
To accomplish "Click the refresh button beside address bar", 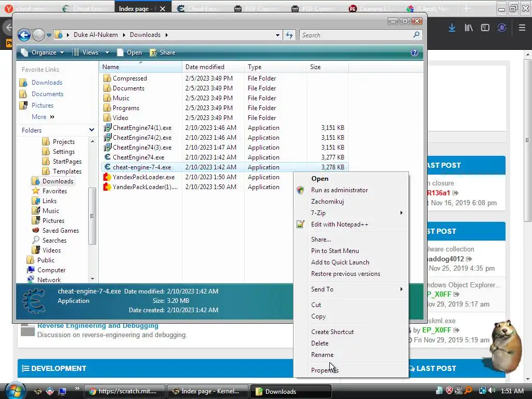I will point(289,35).
